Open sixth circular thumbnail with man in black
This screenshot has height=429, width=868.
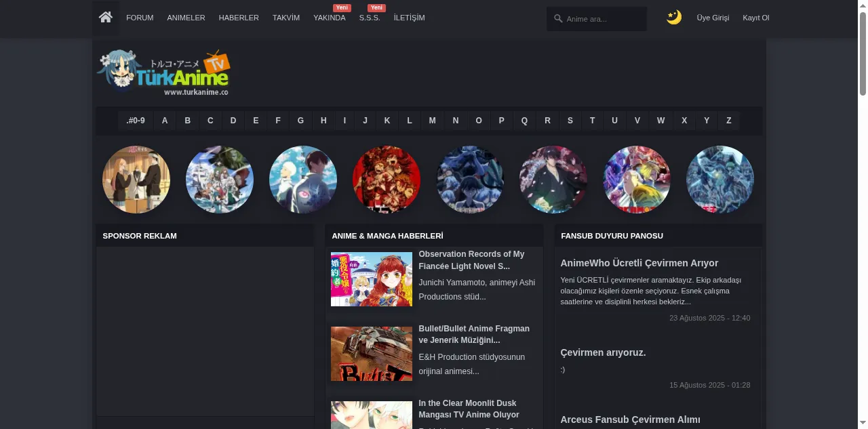click(x=553, y=180)
